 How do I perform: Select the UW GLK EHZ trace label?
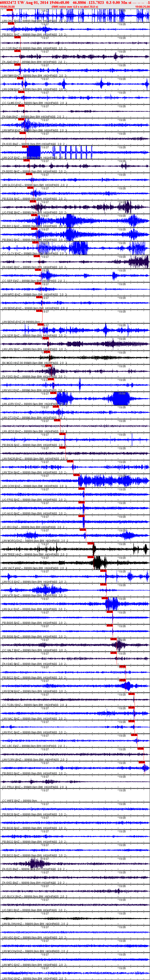point(35,610)
